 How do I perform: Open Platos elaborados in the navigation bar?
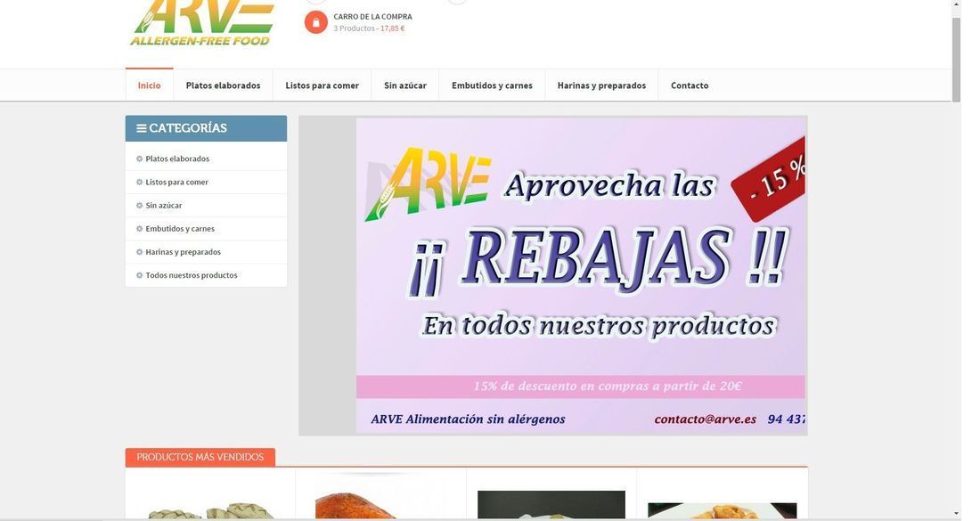click(223, 85)
